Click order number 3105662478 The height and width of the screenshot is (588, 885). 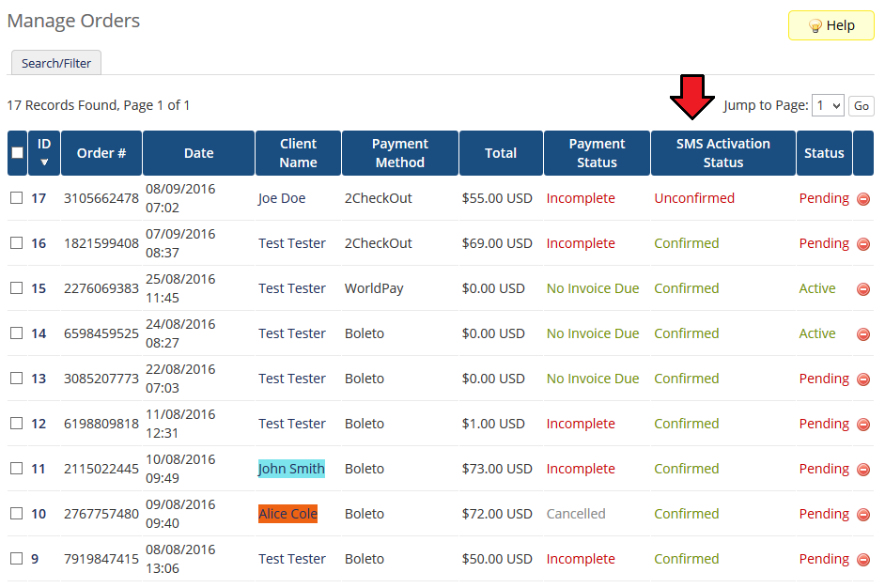coord(101,198)
